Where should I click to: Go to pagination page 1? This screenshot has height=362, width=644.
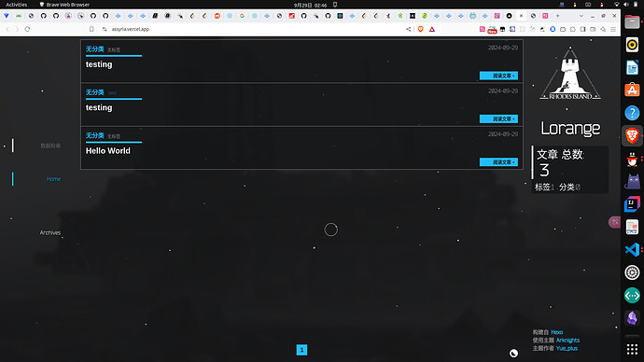pos(301,350)
